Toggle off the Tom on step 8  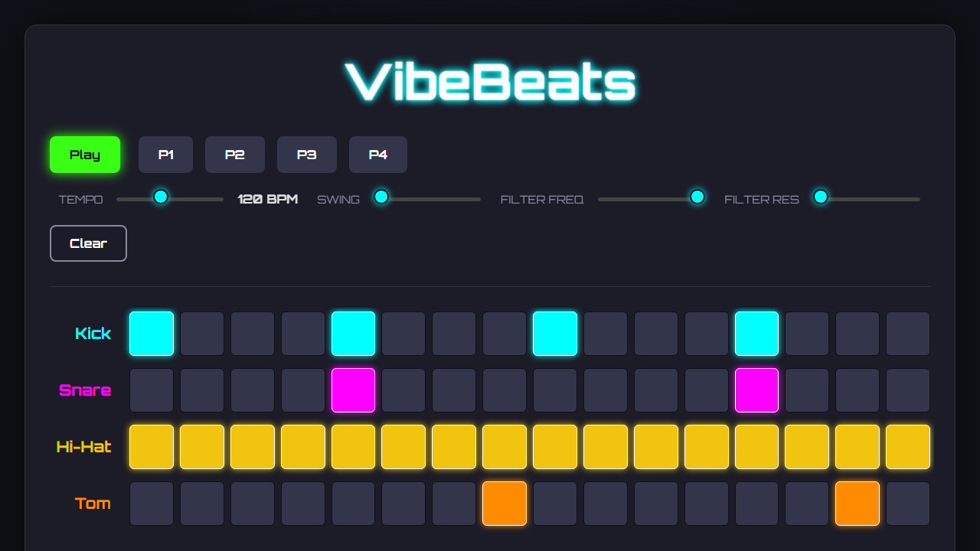[x=505, y=503]
